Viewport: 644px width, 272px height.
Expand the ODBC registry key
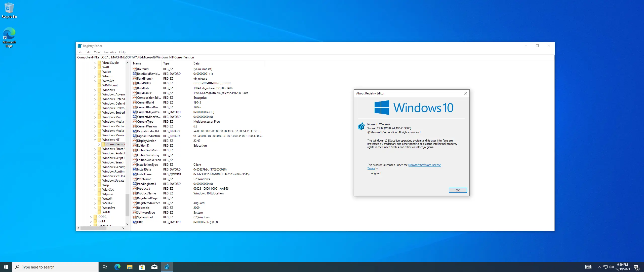point(91,217)
